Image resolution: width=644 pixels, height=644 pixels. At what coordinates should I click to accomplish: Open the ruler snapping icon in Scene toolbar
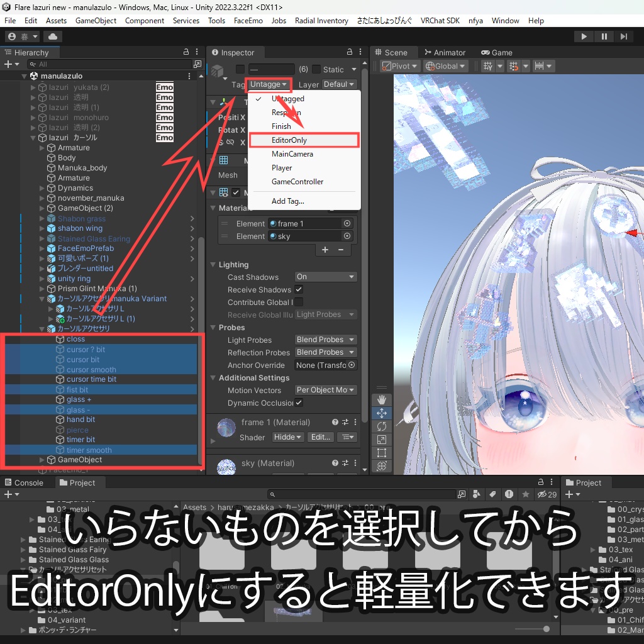click(x=539, y=66)
